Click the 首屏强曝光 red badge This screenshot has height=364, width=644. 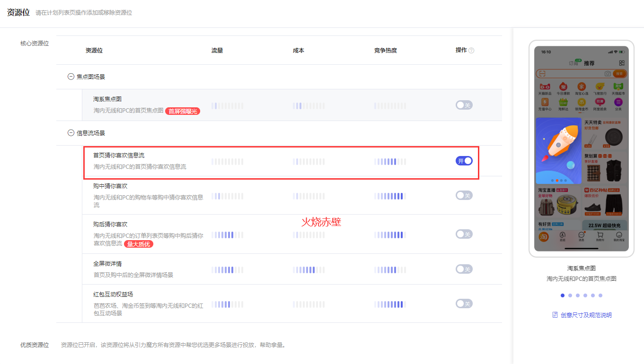point(183,111)
